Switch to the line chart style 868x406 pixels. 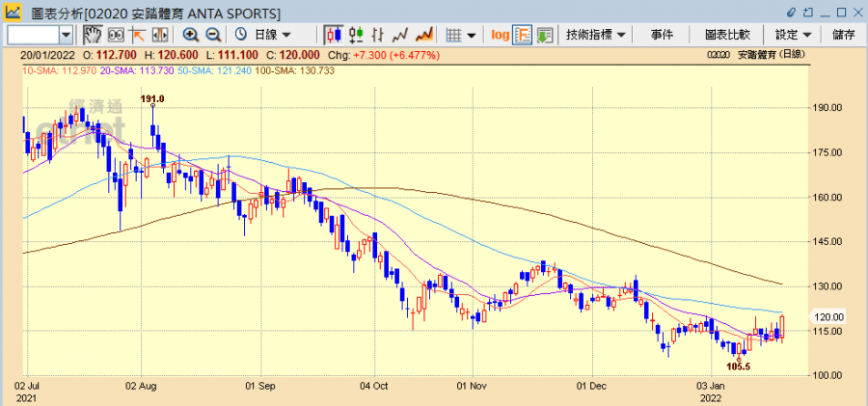[400, 35]
